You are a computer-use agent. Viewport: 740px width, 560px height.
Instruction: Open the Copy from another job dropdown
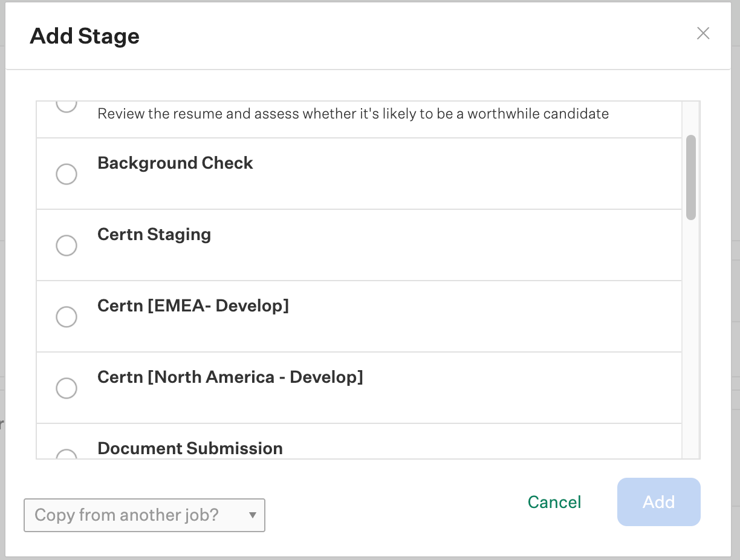(x=144, y=515)
